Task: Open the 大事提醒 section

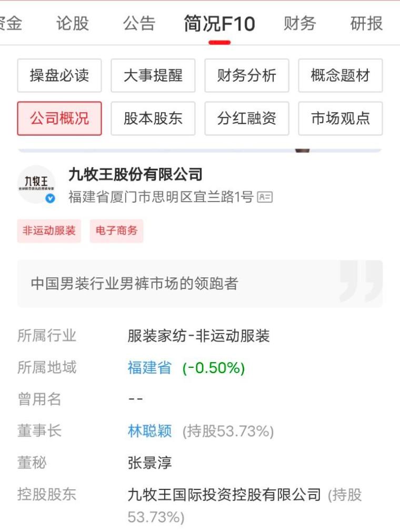Action: point(153,75)
